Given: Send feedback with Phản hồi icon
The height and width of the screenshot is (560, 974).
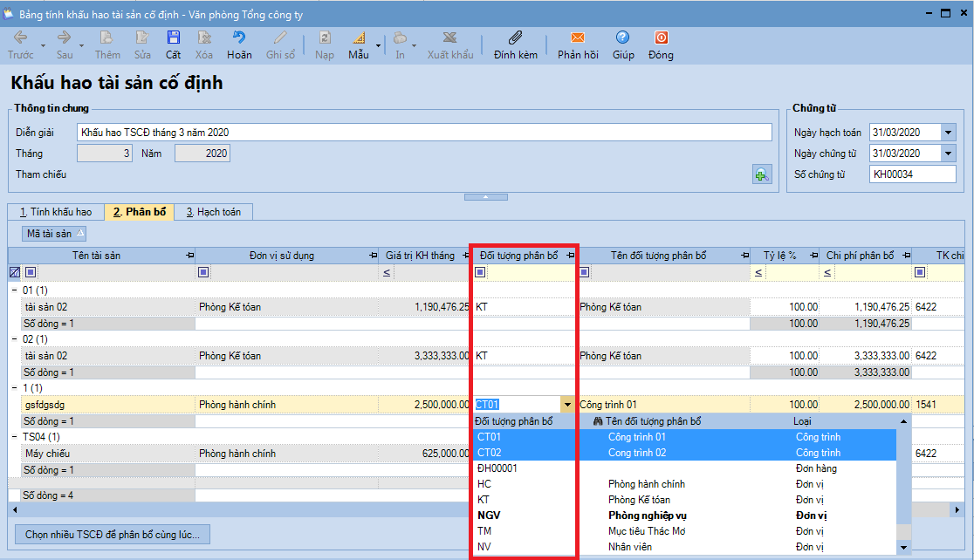Looking at the screenshot, I should (x=578, y=38).
